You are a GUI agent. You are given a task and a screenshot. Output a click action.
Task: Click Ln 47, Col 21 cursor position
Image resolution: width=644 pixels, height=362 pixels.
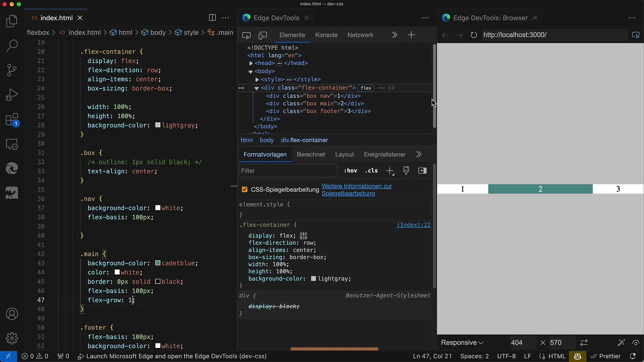tap(432, 356)
